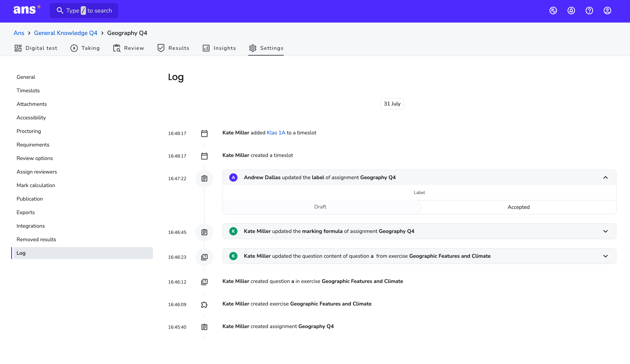Click the Review clipboard search icon
630x364 pixels.
(117, 48)
